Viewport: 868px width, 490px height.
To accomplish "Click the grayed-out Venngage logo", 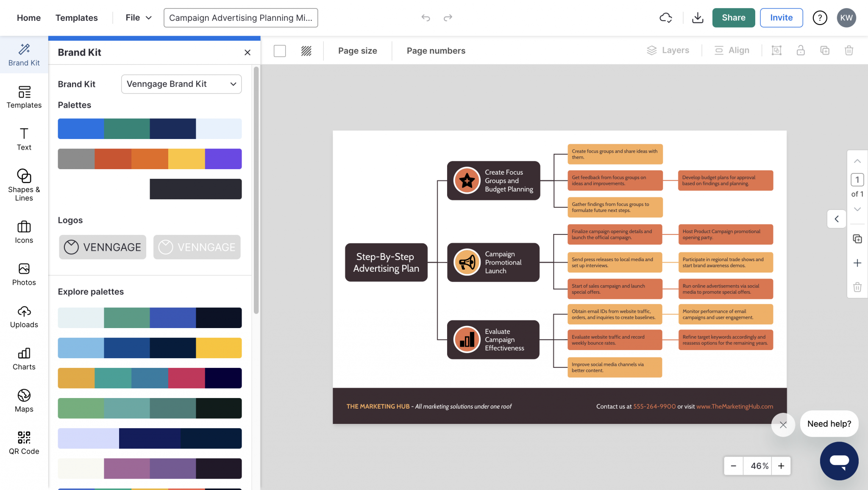I will [x=196, y=247].
